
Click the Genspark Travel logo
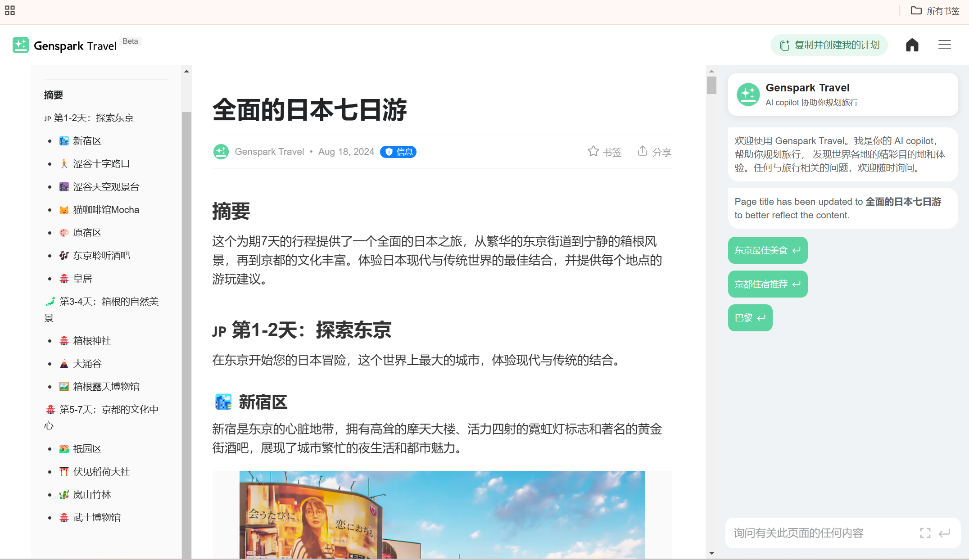65,45
